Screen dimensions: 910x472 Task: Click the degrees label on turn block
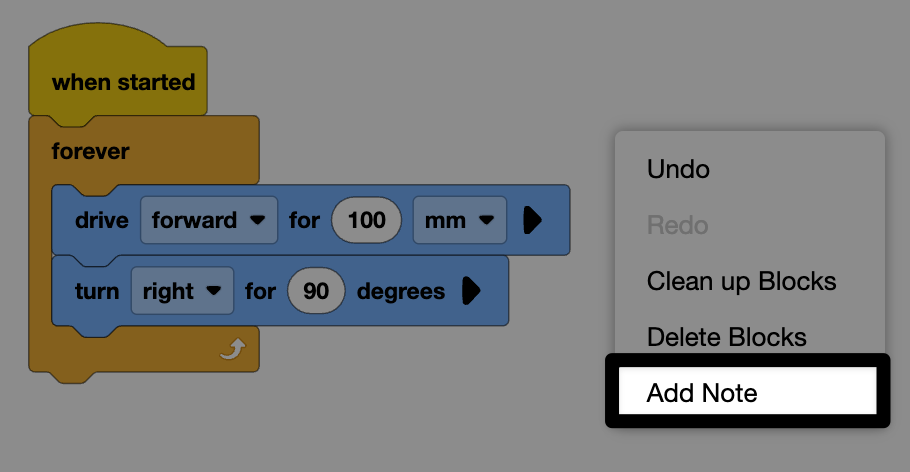(401, 291)
